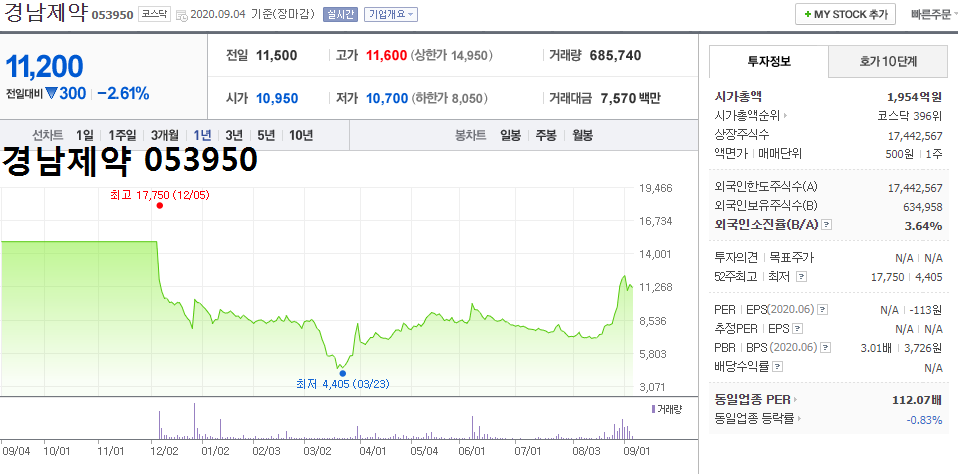The height and width of the screenshot is (474, 958).
Task: Click the arrow beside 동일업종 PER
Action: (x=795, y=400)
